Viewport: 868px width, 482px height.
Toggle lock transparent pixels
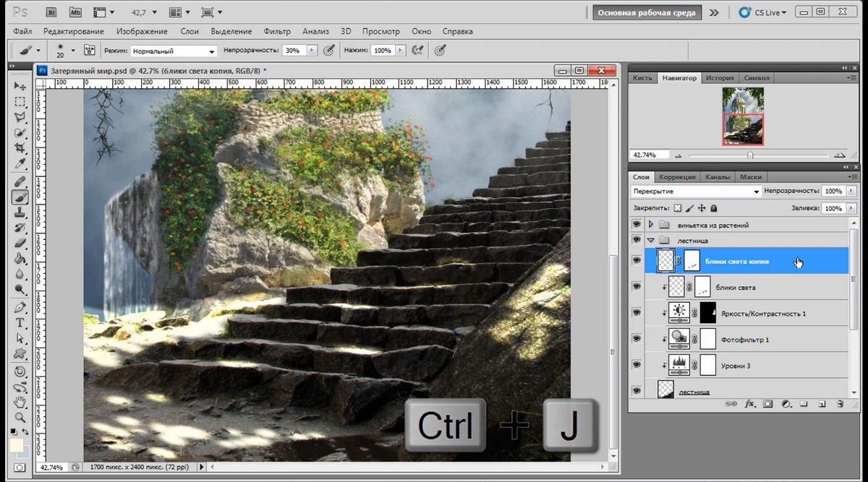[x=677, y=208]
